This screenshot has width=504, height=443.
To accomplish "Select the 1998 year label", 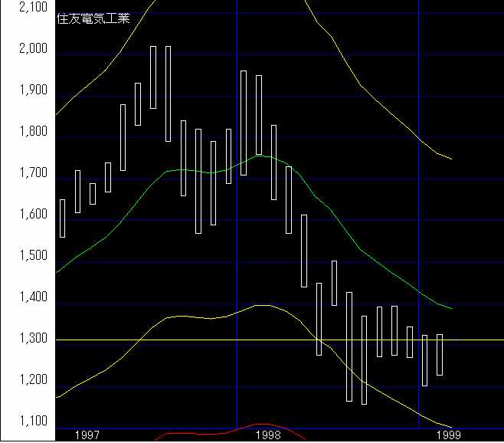I will pos(268,435).
